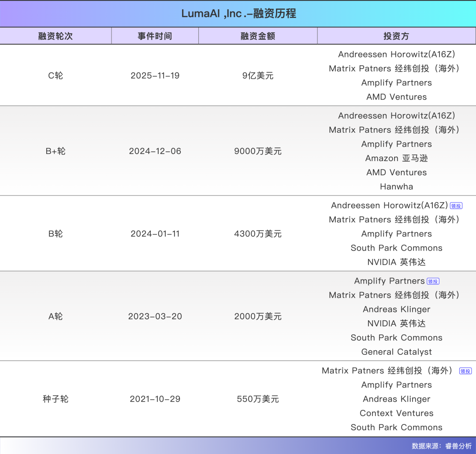Click the 领投 badge beside Amplify Partners

click(x=433, y=281)
